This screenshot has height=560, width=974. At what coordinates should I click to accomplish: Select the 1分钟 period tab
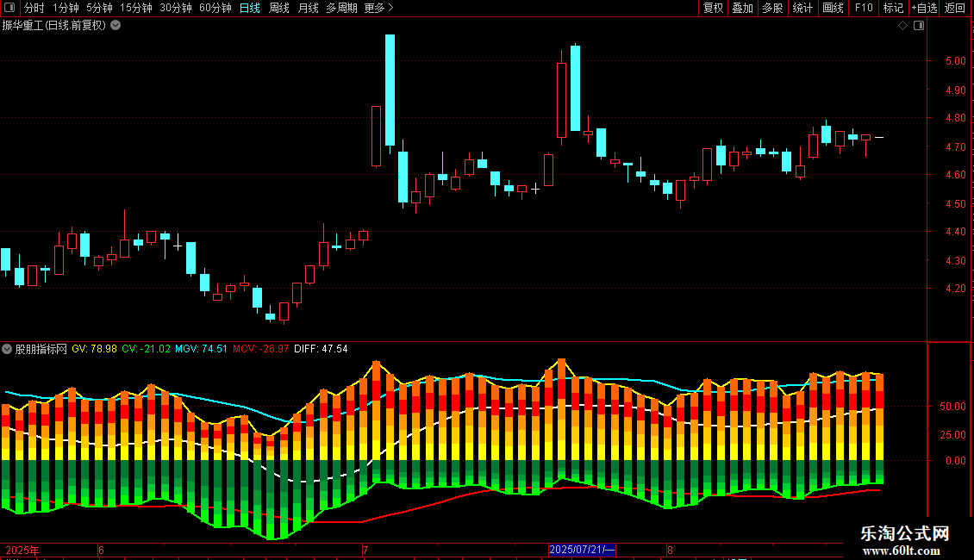66,8
